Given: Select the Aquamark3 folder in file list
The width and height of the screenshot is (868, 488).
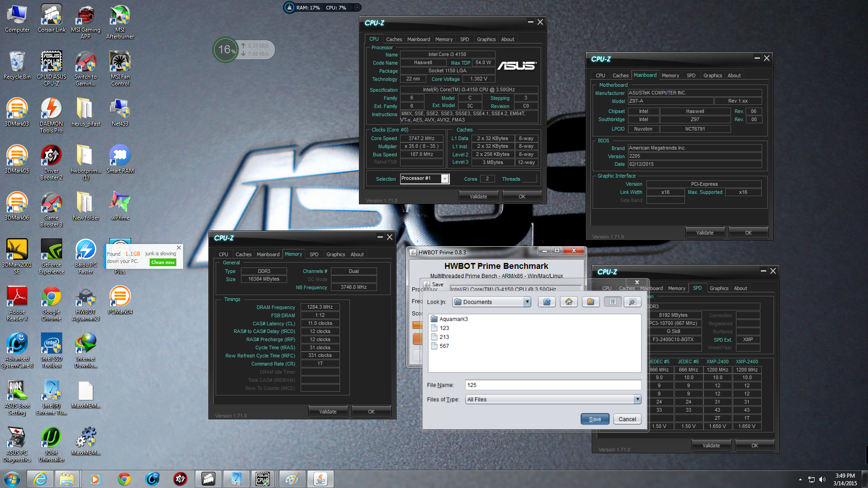Looking at the screenshot, I should point(449,319).
